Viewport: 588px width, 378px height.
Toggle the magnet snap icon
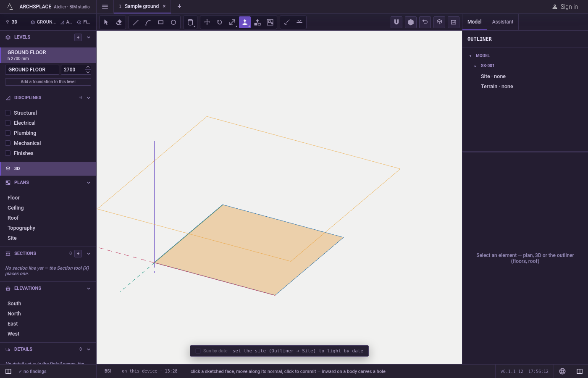[396, 22]
